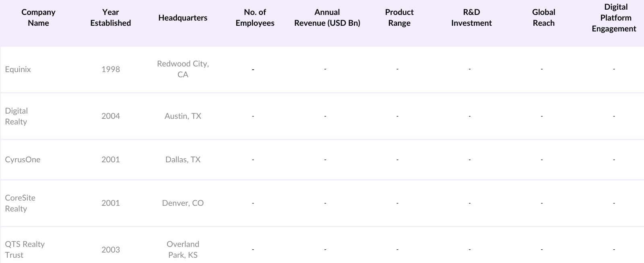Select the Austin, TX headquarters cell

183,116
